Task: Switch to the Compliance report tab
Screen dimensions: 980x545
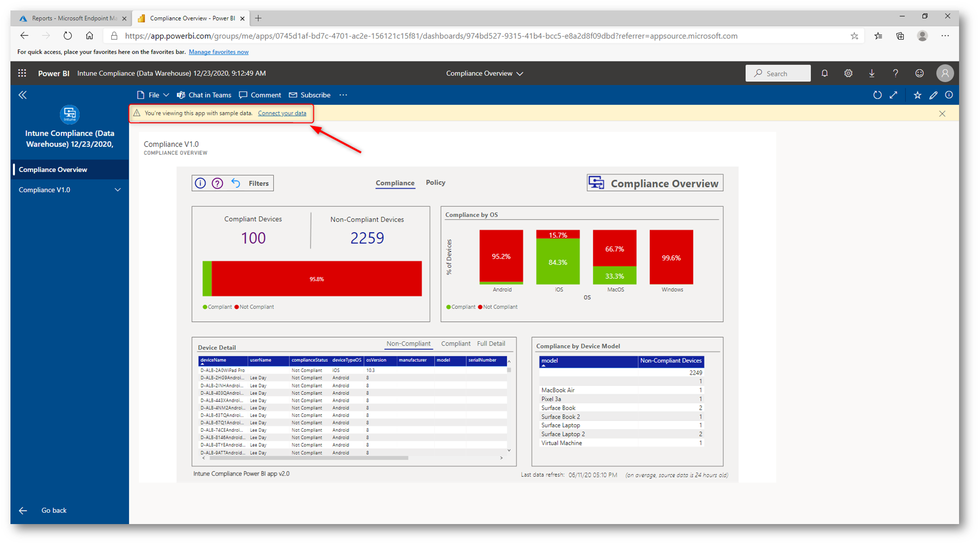Action: pyautogui.click(x=395, y=183)
